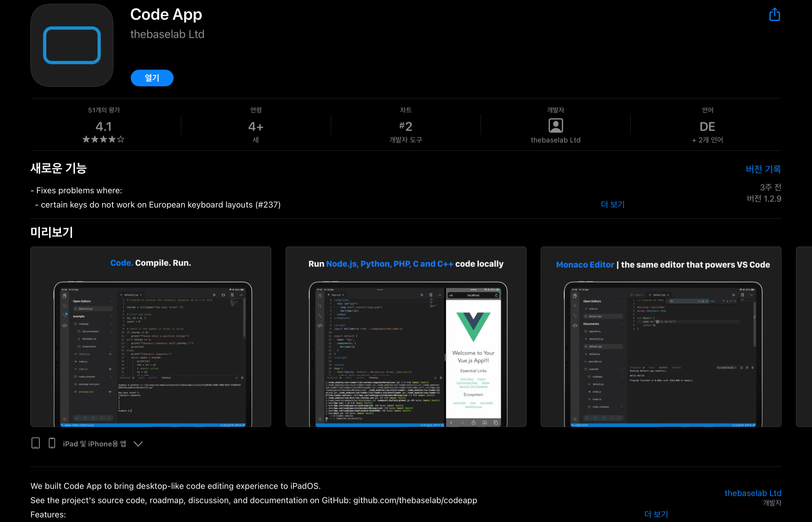Viewport: 812px width, 522px height.
Task: Click the developer avatar under 개발자
Action: click(556, 126)
